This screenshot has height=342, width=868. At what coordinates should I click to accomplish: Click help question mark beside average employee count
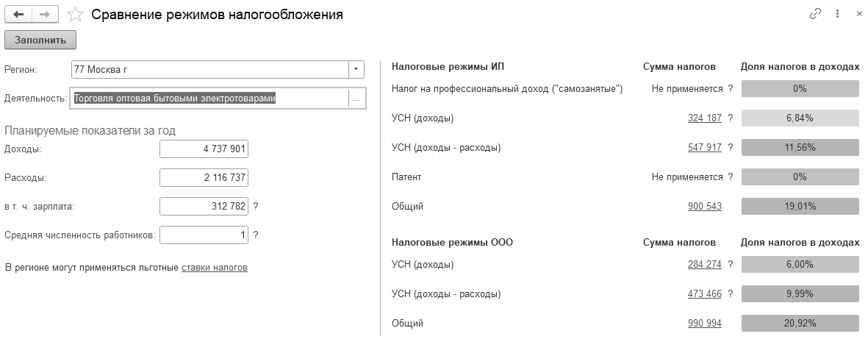[256, 235]
